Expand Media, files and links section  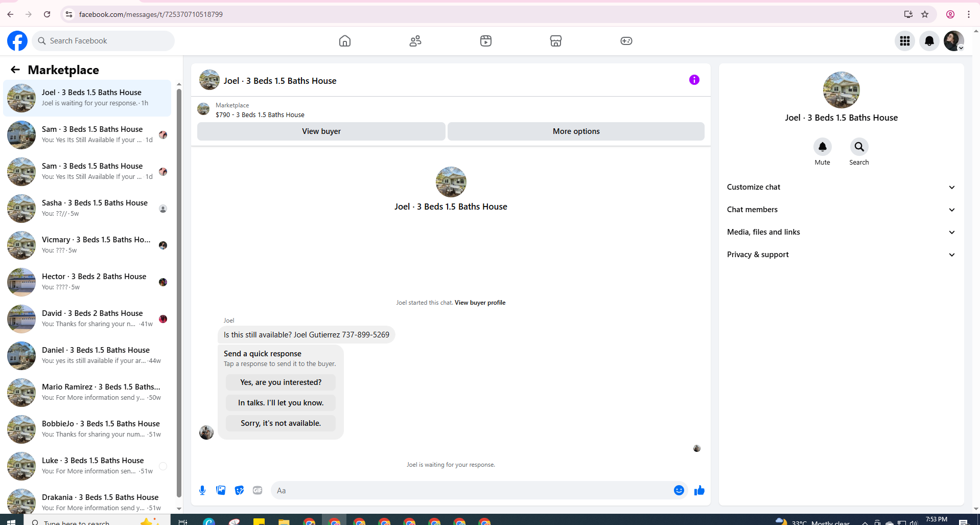[x=841, y=232]
